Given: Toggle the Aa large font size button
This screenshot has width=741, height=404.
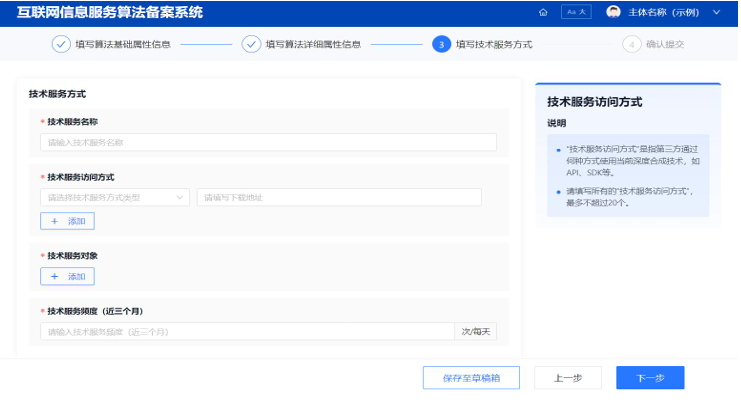Looking at the screenshot, I should tap(576, 12).
